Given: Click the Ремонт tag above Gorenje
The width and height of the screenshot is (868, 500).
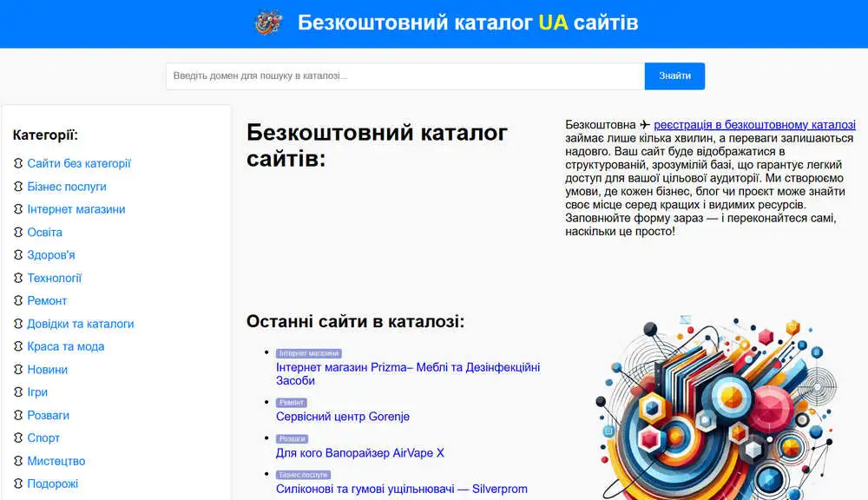Looking at the screenshot, I should click(291, 403).
